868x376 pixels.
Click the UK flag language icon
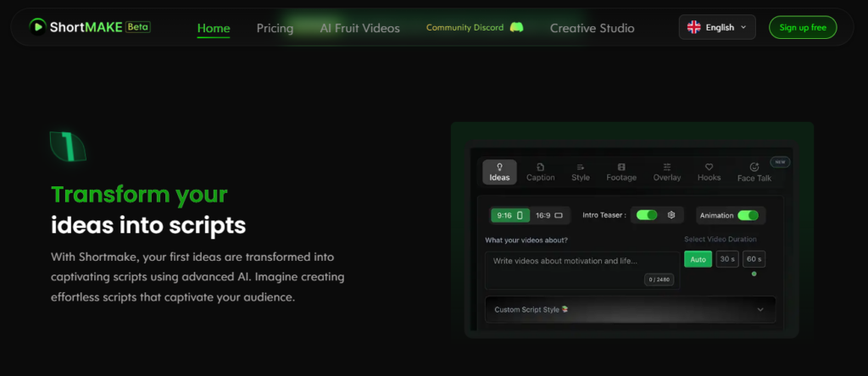pyautogui.click(x=693, y=27)
